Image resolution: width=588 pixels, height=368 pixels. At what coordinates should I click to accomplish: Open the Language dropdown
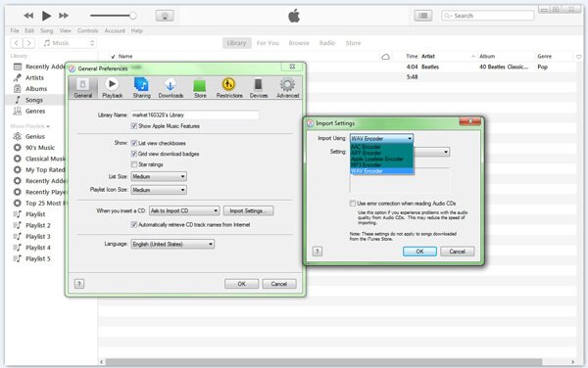click(x=172, y=244)
